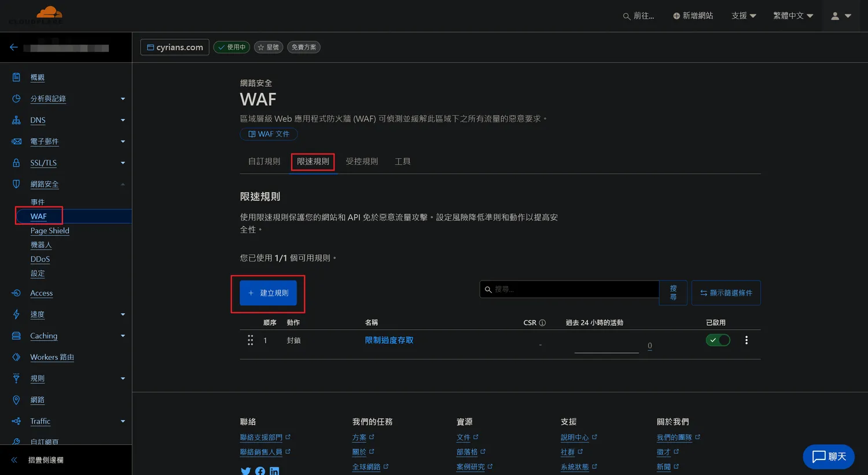This screenshot has width=868, height=475.
Task: Click the back arrow in sidebar
Action: point(14,47)
